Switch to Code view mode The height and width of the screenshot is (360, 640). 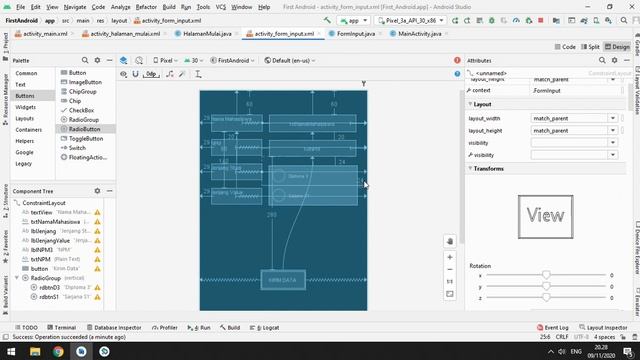[565, 47]
